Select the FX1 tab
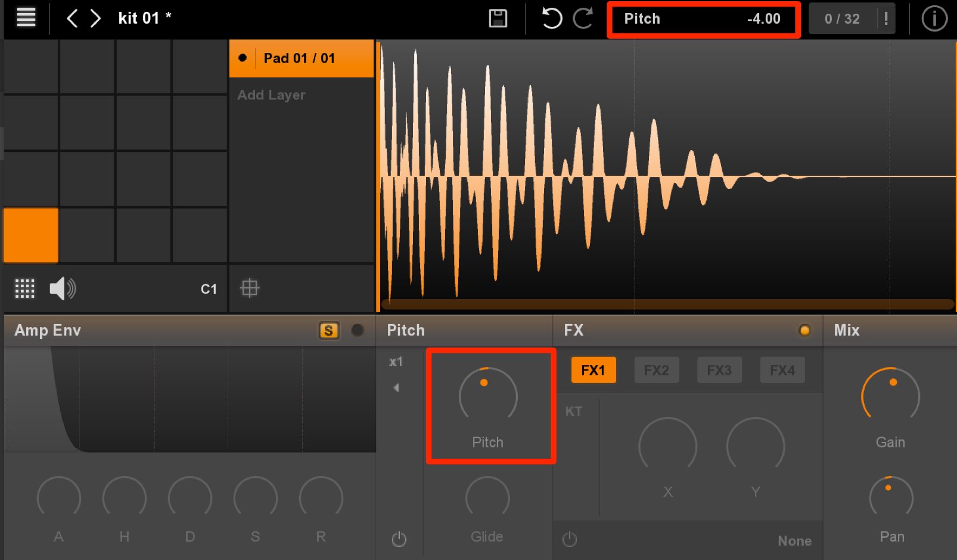 [593, 370]
